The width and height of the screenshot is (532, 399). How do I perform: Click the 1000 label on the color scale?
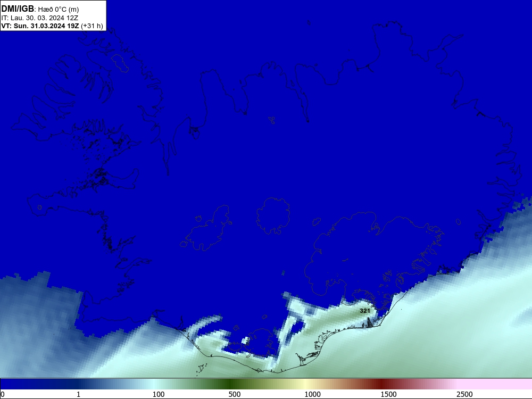click(x=312, y=394)
